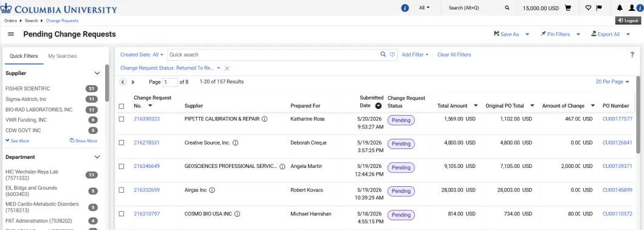Screen dimensions: 644x230
Task: Open the help question mark icon
Action: click(632, 54)
